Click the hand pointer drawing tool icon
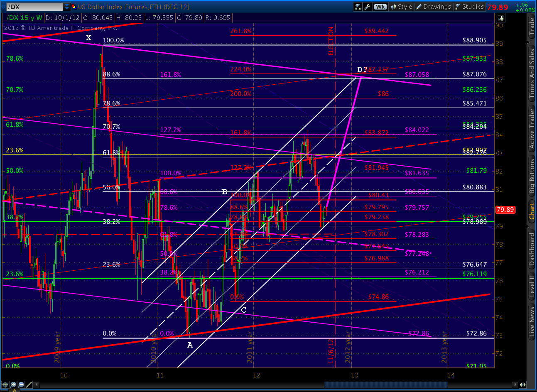Viewport: 537px width, 392px height. pyautogui.click(x=500, y=18)
